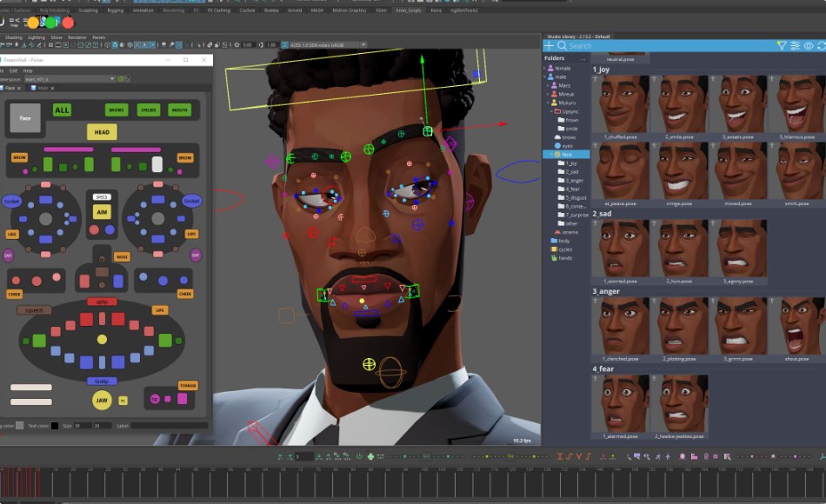The height and width of the screenshot is (504, 826).
Task: Open the workspace dropdown in the picker window
Action: point(111,79)
